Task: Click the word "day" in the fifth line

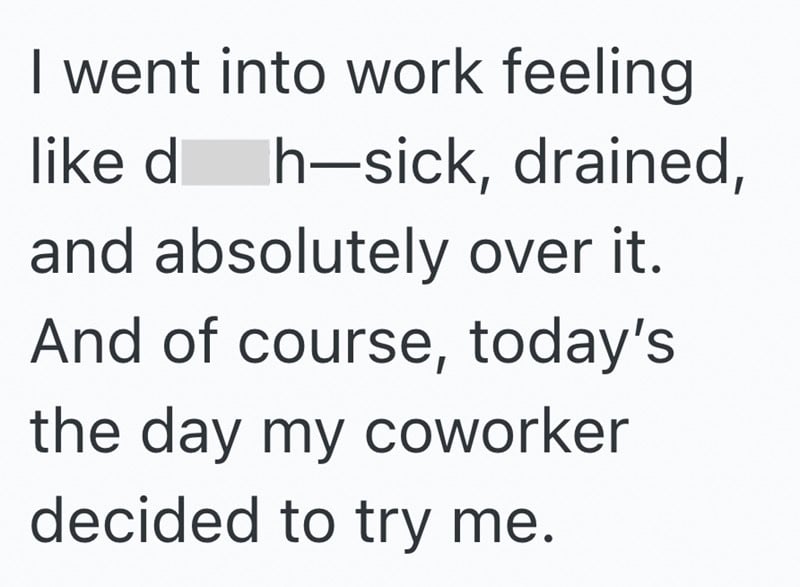Action: point(190,433)
